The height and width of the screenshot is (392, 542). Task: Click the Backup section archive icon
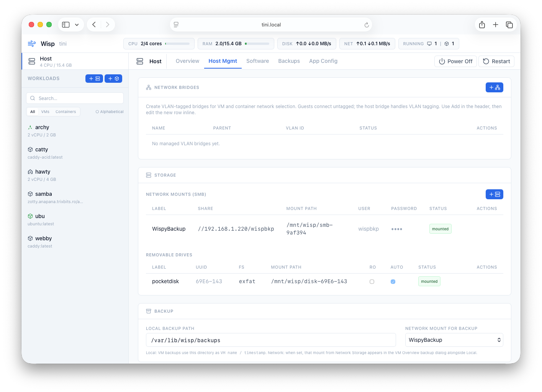[149, 311]
